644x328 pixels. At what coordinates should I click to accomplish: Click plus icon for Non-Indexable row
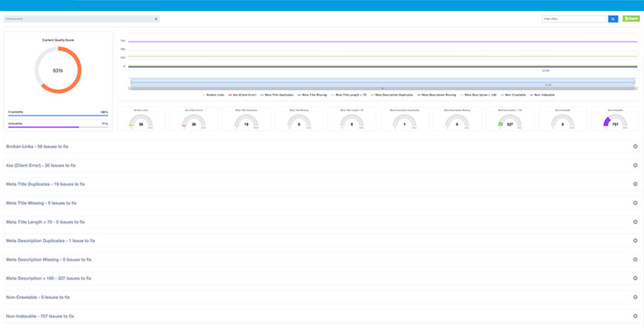point(635,316)
